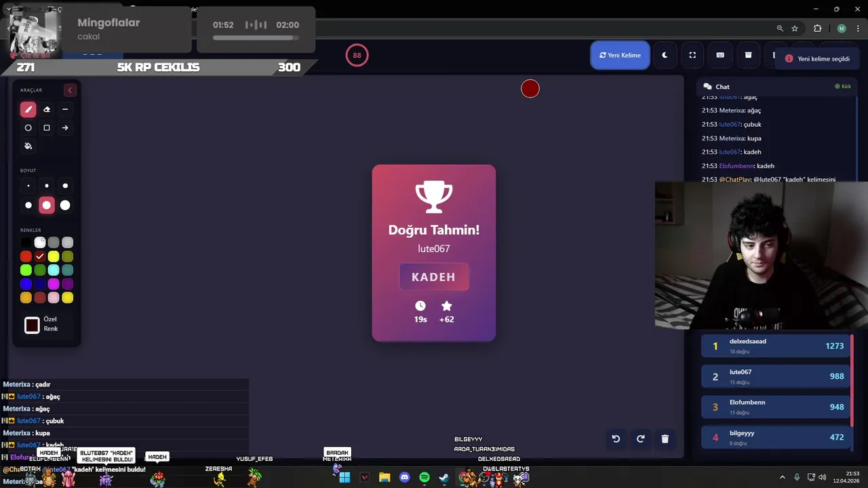Select bilgeyyy row in leaderboard

pos(775,437)
